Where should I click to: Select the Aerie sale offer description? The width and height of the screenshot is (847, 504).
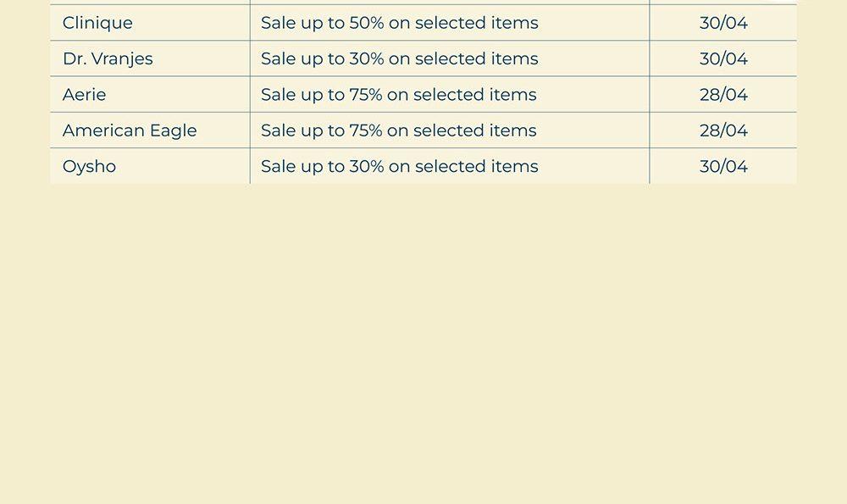(398, 95)
